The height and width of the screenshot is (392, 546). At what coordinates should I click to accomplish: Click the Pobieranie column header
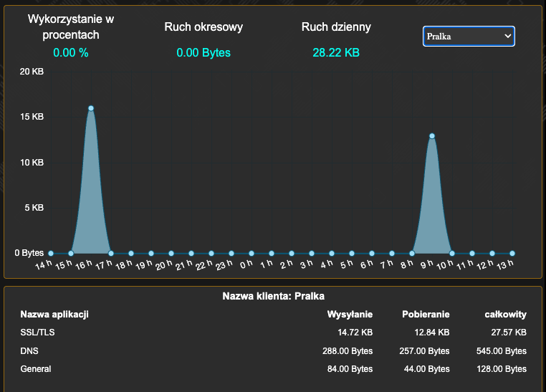[426, 315]
